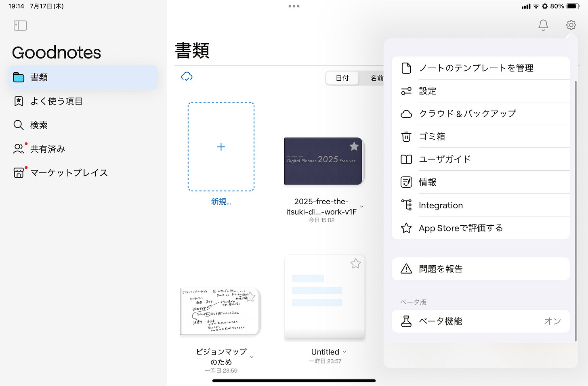The image size is (588, 386).
Task: Toggle the sidebar panel icon
Action: 20,25
